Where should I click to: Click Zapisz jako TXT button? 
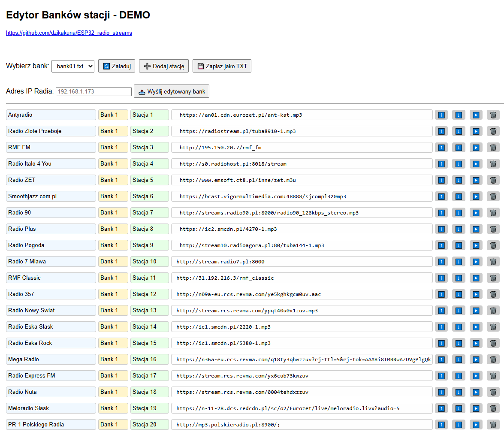click(222, 66)
